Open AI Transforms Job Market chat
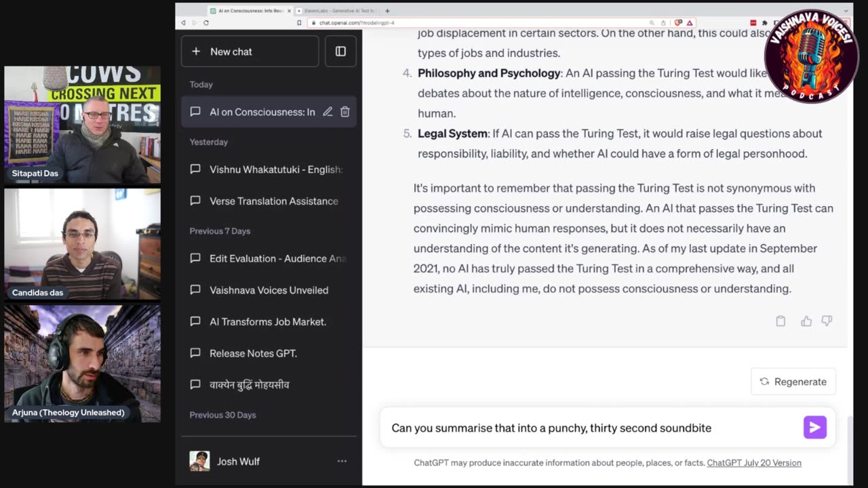The image size is (868, 488). click(269, 321)
